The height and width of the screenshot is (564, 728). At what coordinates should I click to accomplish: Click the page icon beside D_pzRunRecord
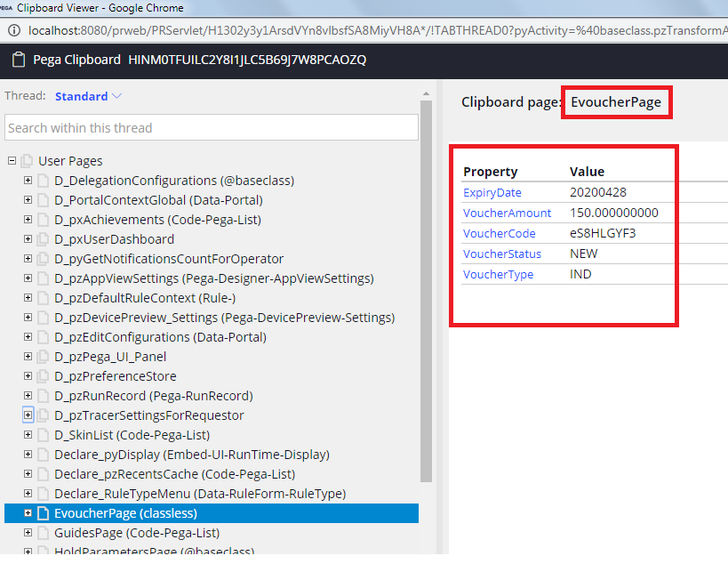coord(42,395)
